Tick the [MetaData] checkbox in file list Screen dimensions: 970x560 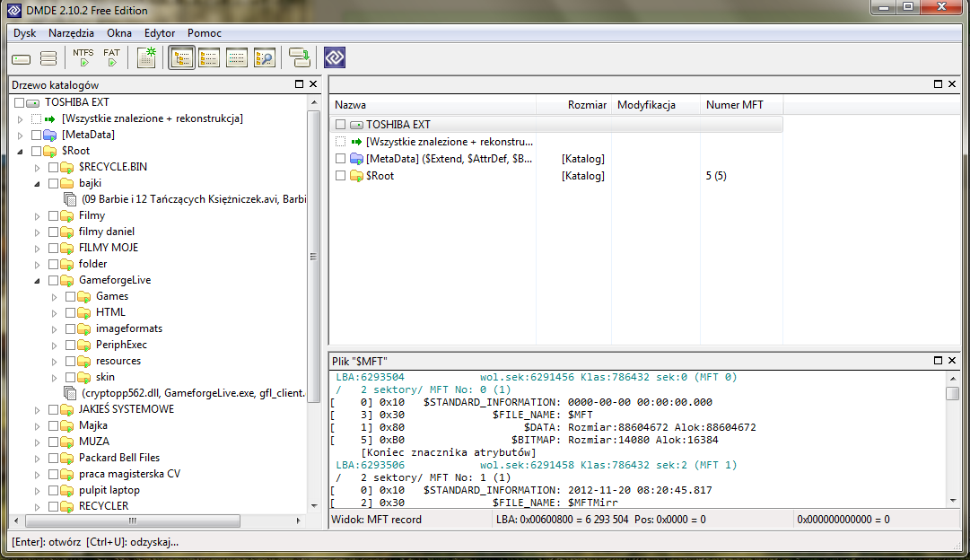340,159
